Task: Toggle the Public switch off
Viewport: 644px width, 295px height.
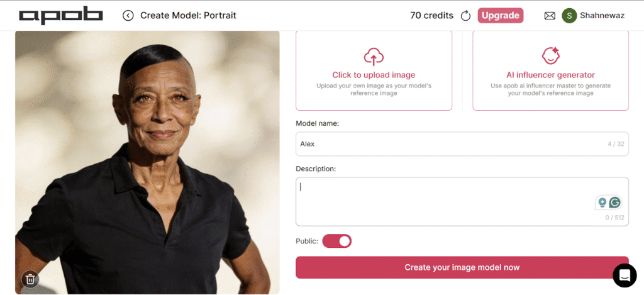Action: coord(337,241)
